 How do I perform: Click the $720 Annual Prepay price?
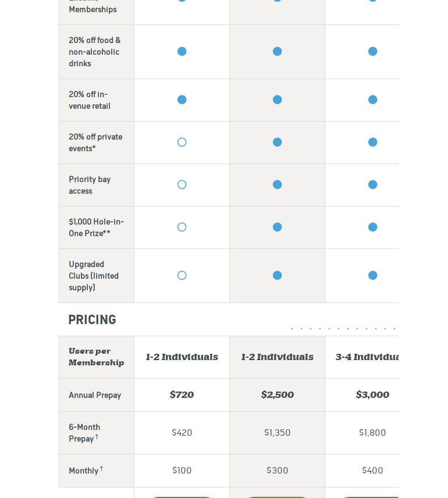[x=182, y=395]
